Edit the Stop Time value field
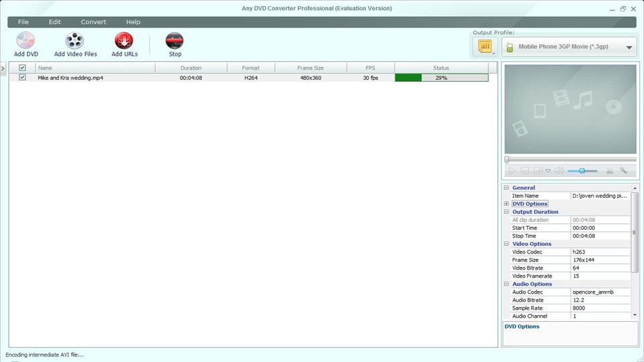Screen dimensions: 644x362 [600, 236]
